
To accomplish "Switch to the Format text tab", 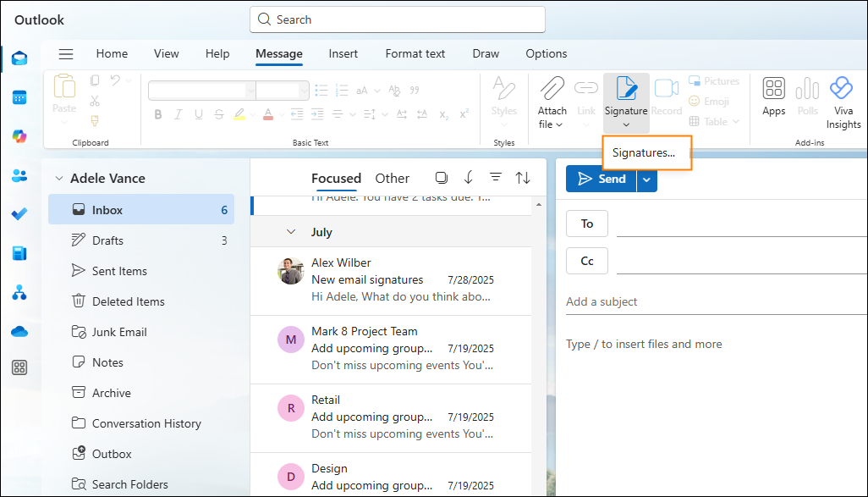I will [415, 53].
